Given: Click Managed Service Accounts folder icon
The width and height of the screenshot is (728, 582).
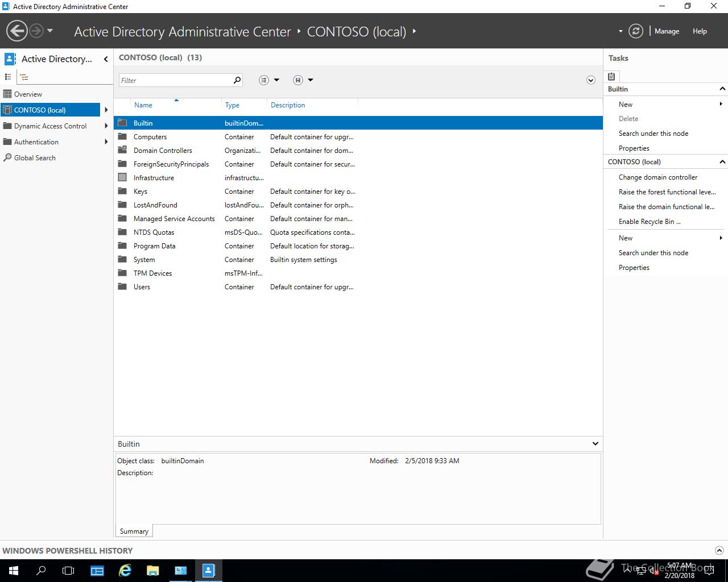Looking at the screenshot, I should tap(122, 218).
